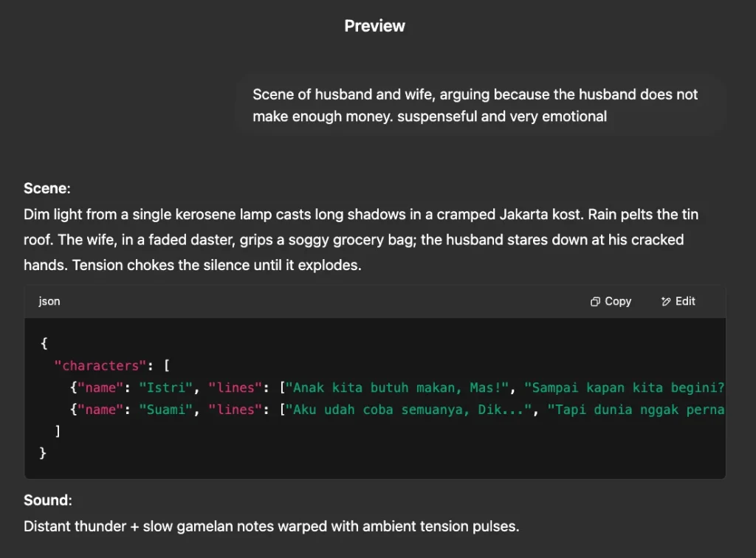Click the opening curly brace in code
This screenshot has width=756, height=558.
(x=44, y=344)
